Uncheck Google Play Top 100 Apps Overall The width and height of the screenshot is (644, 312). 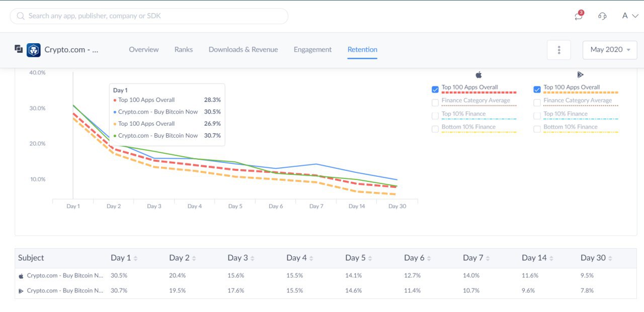pyautogui.click(x=537, y=89)
